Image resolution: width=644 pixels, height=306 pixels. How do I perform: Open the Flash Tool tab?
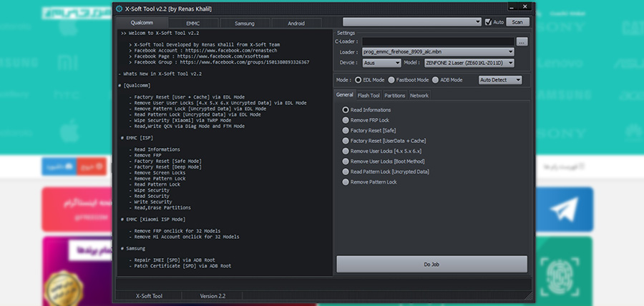(369, 95)
